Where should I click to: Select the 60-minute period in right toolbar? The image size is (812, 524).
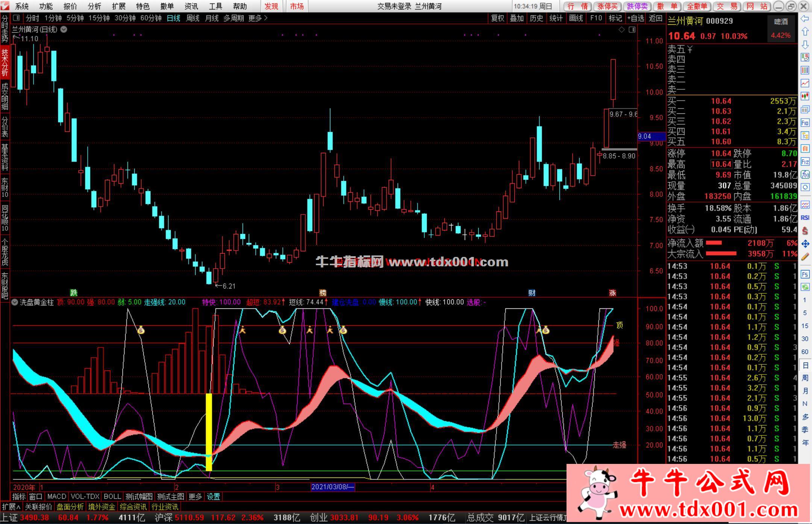click(805, 352)
